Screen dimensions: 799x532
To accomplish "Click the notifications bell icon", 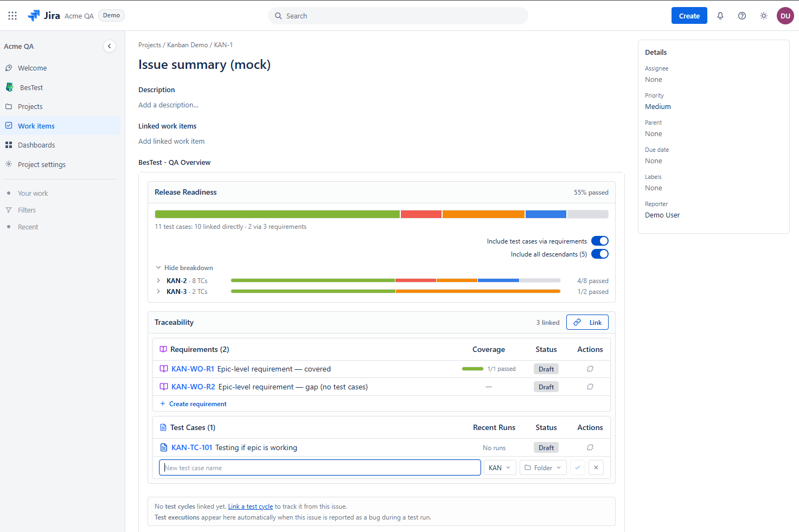I will [720, 16].
